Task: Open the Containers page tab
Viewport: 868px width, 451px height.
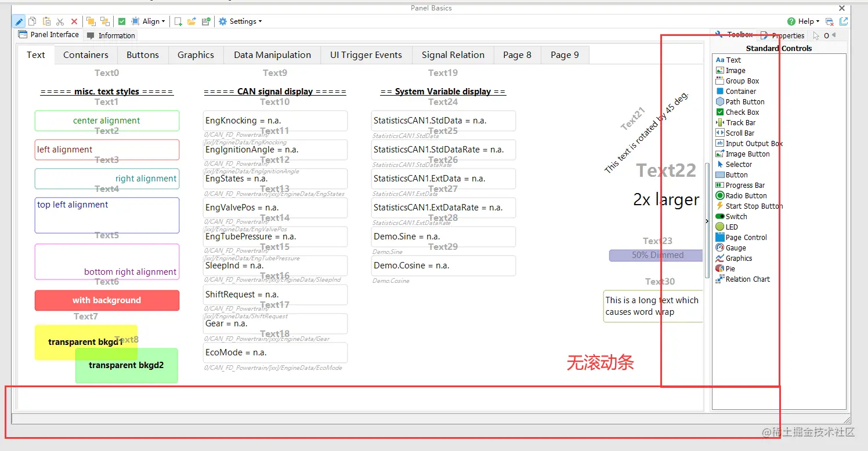Action: (x=86, y=54)
